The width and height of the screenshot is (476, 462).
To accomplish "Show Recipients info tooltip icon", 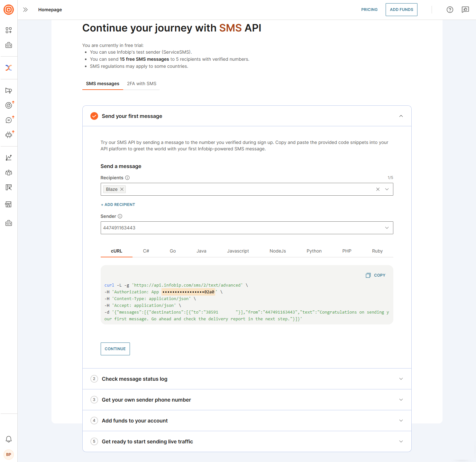I will point(127,178).
